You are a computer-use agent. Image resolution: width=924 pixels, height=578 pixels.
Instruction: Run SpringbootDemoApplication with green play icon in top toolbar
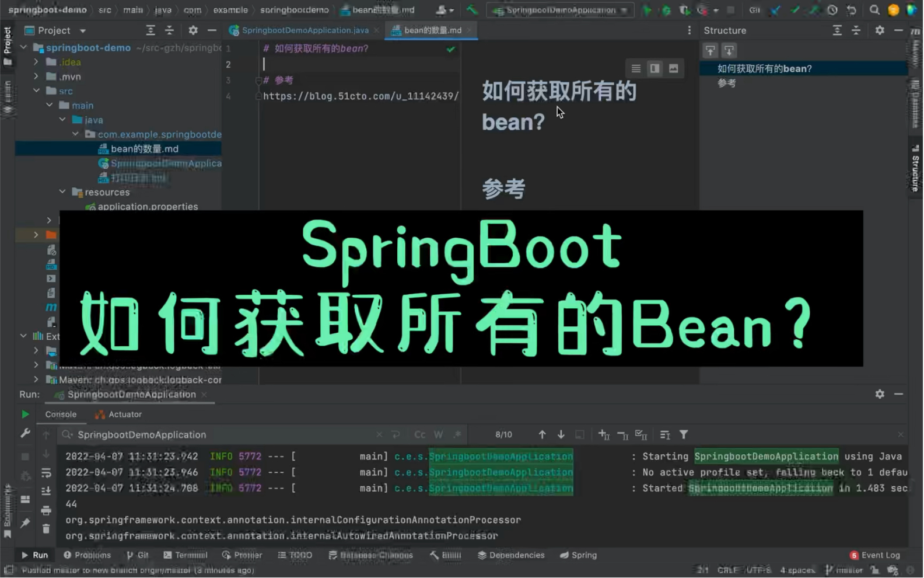tap(647, 10)
